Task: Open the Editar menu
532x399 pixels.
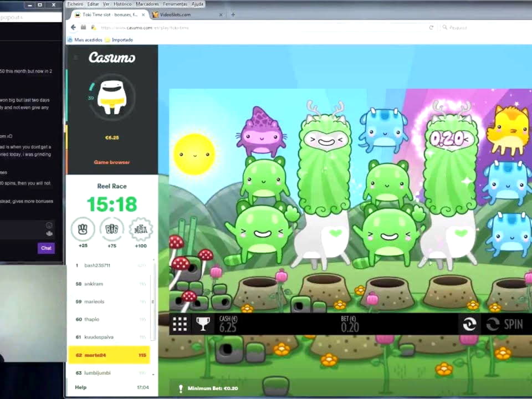Action: (x=93, y=4)
